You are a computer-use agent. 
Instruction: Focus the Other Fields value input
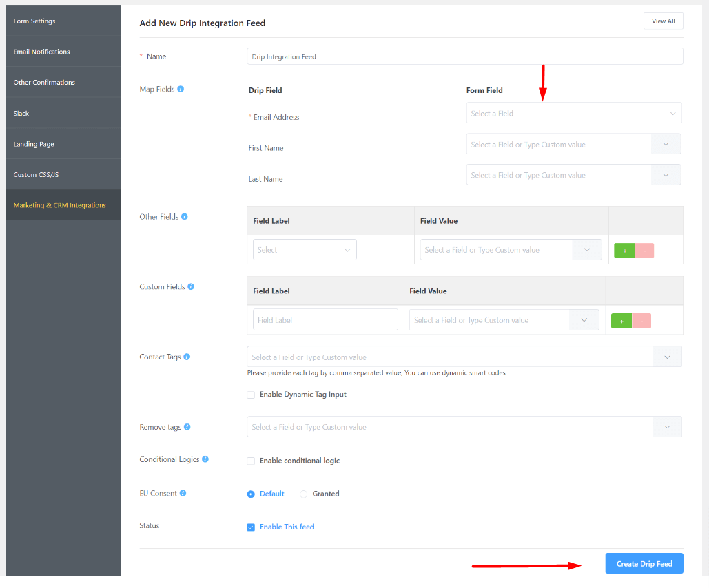(497, 250)
